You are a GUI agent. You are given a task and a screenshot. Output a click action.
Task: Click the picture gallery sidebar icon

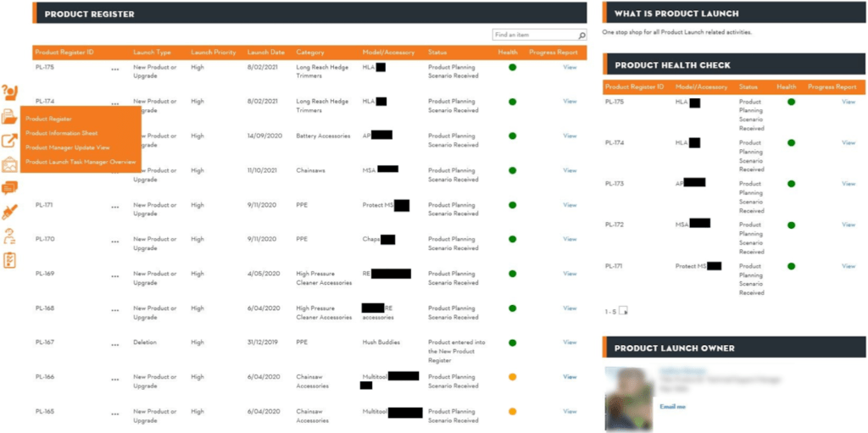coord(9,164)
